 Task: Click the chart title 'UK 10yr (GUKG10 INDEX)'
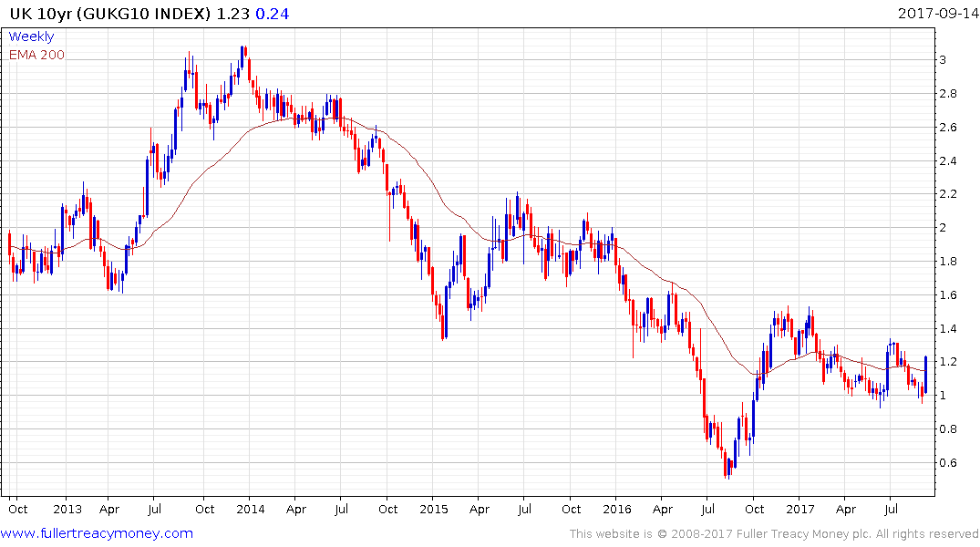pos(110,14)
